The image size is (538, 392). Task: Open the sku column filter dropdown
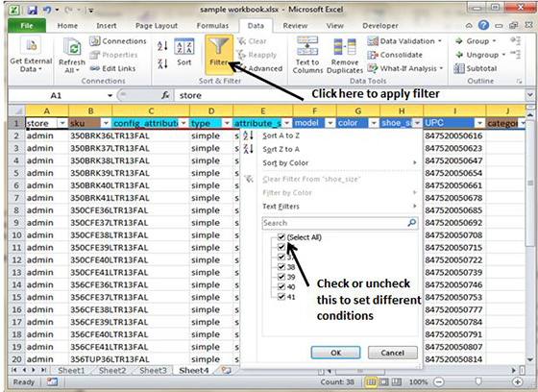point(106,123)
